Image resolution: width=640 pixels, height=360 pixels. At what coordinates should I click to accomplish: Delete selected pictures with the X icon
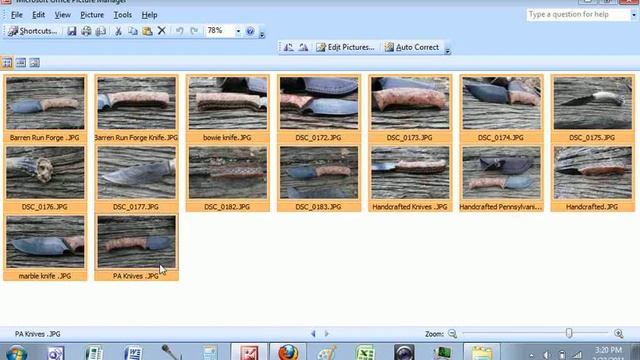point(162,31)
